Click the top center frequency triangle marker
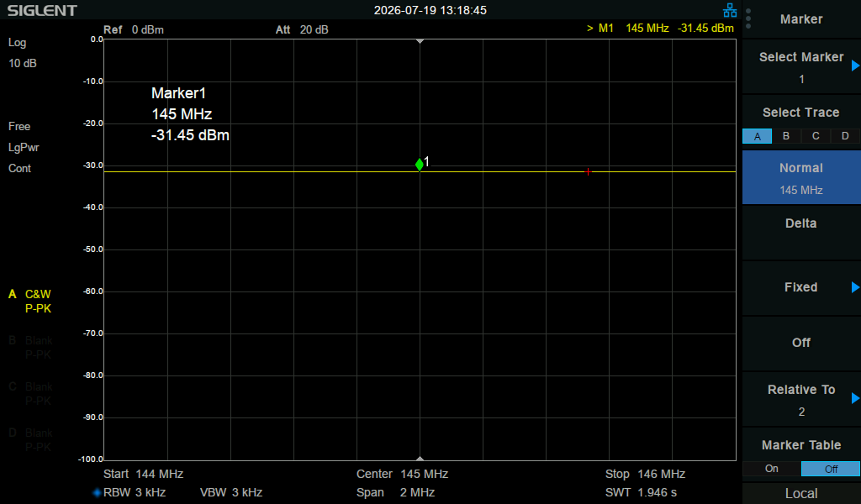The image size is (861, 504). pos(420,41)
